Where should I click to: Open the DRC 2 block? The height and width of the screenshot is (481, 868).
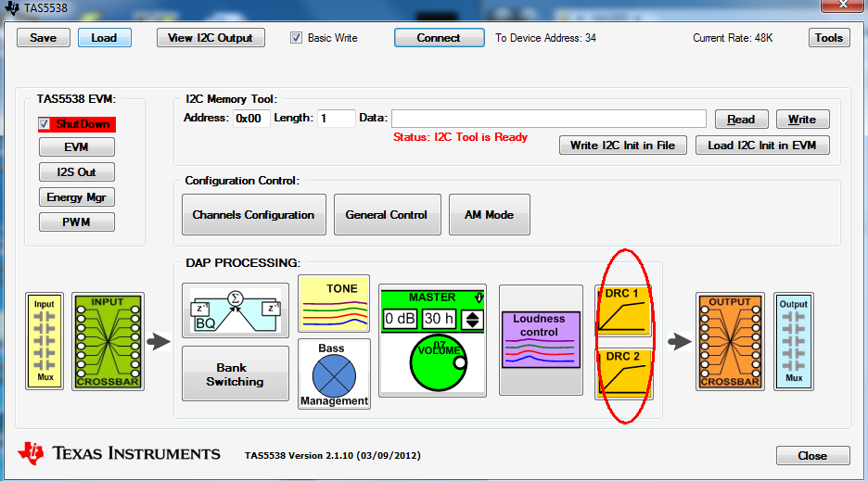click(623, 373)
